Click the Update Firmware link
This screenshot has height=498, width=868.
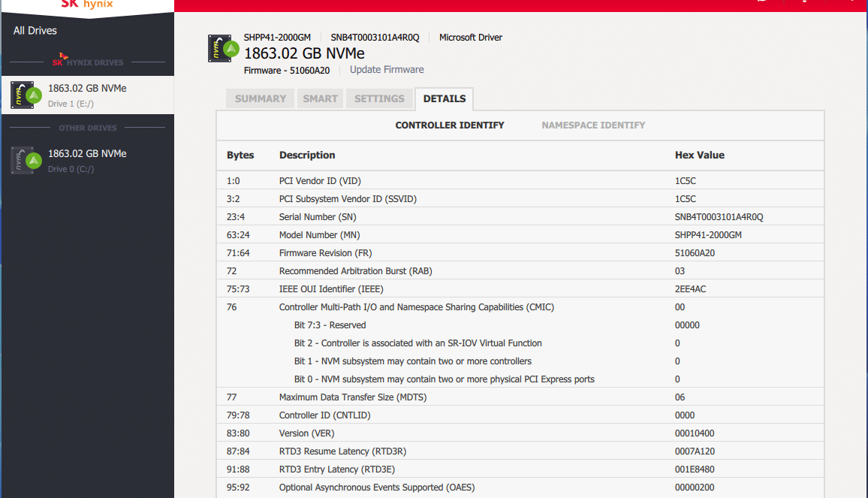click(387, 70)
